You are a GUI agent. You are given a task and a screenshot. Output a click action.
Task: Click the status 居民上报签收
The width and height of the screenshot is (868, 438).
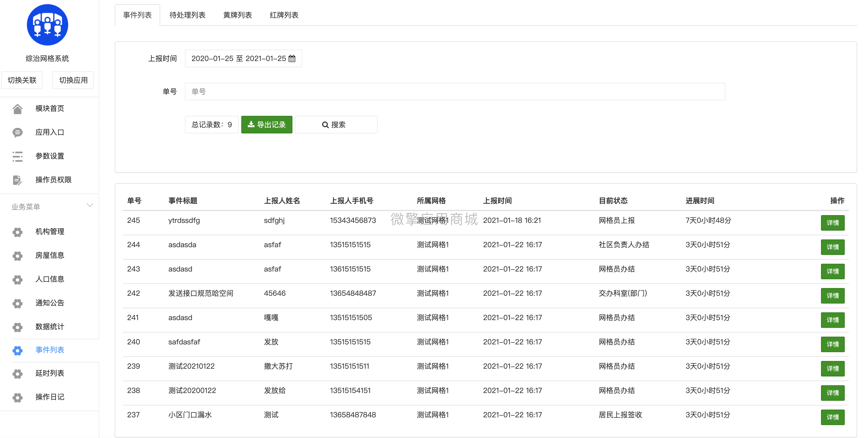click(x=620, y=414)
